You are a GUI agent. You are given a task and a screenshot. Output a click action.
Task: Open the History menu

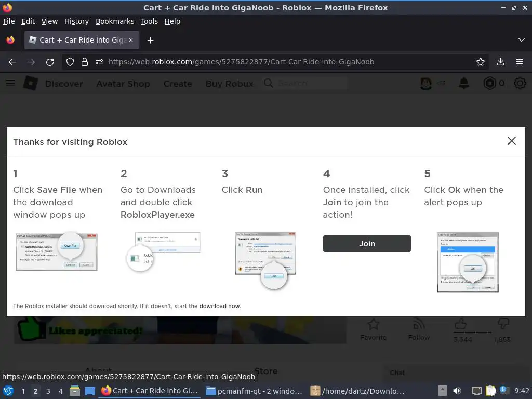(x=76, y=21)
